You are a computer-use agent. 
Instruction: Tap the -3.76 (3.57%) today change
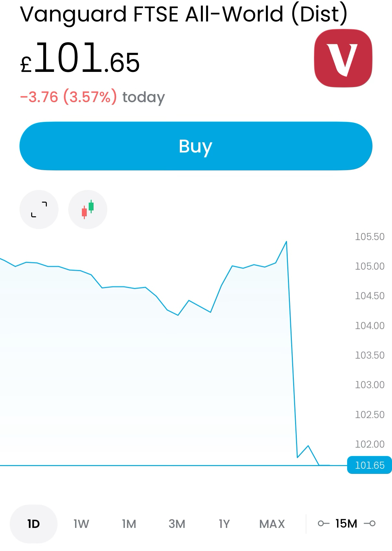93,97
